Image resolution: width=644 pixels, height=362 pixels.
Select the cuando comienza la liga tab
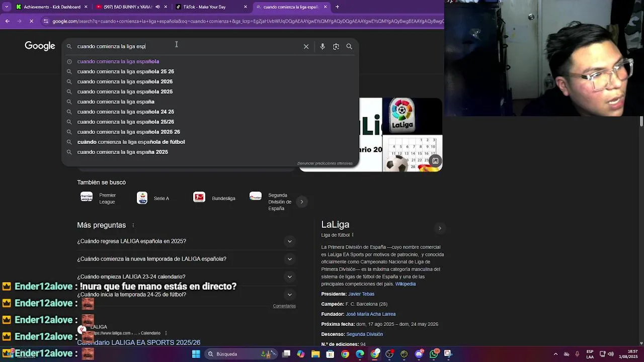(291, 7)
